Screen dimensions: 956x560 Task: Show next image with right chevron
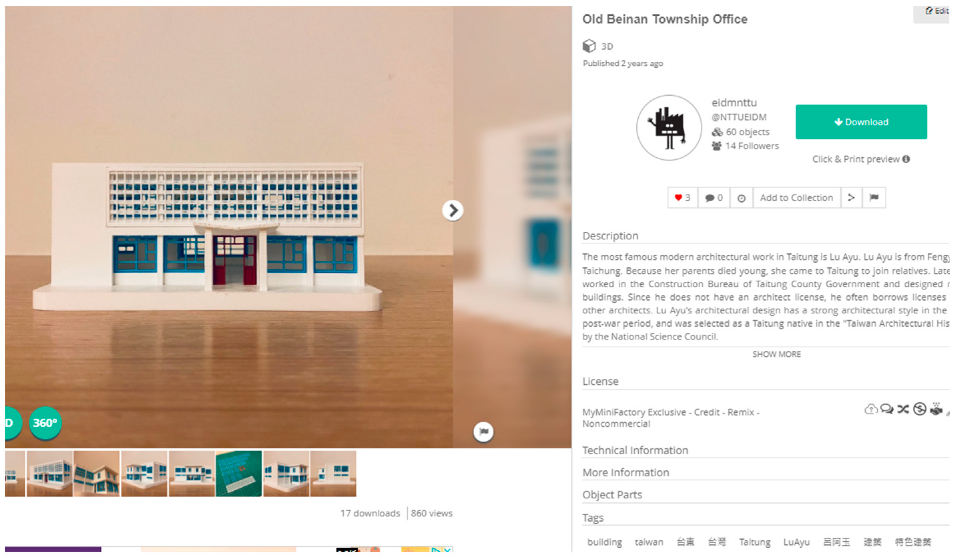click(x=452, y=210)
